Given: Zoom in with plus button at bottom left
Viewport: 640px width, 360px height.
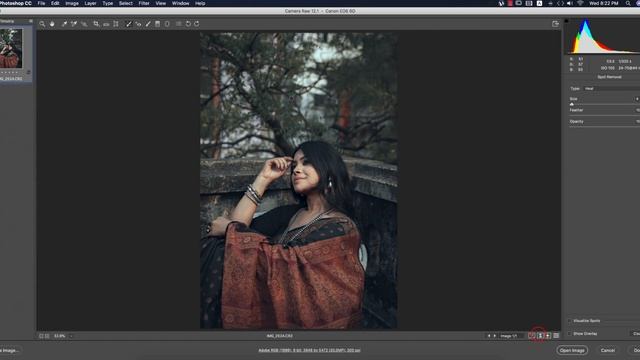Looking at the screenshot, I should click(x=47, y=336).
